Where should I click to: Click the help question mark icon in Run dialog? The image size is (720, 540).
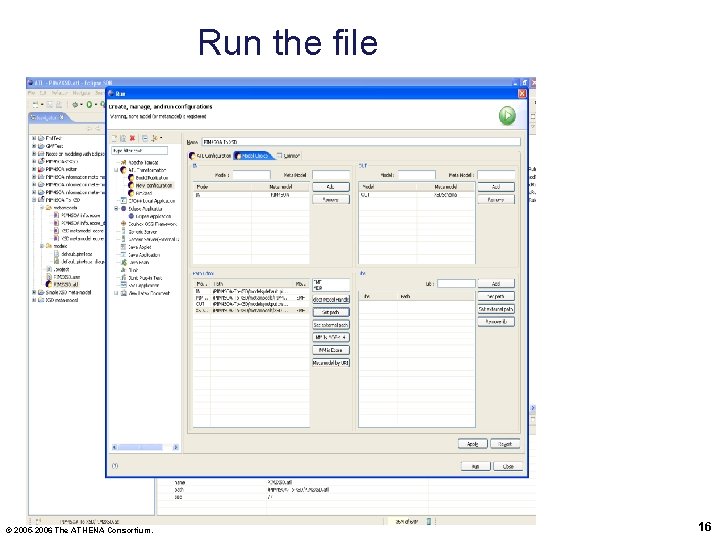[115, 466]
